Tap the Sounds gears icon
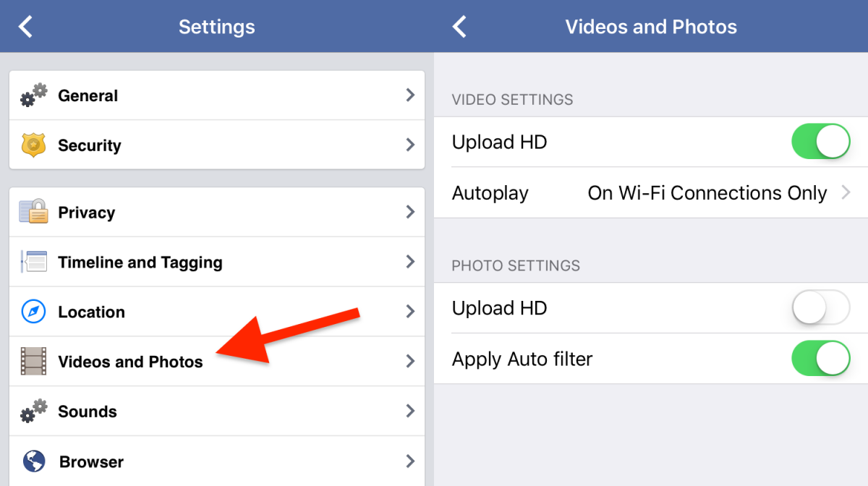Viewport: 868px width, 486px height. 33,412
